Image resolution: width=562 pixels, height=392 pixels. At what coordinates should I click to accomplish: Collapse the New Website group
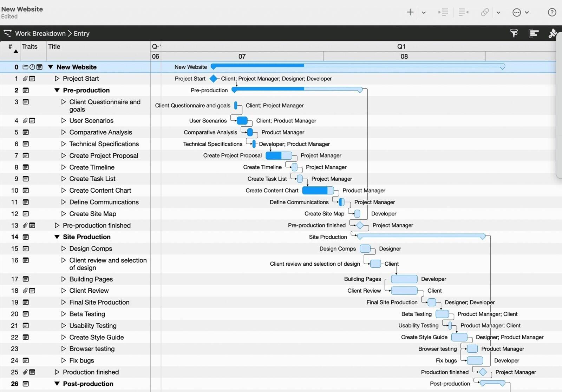(51, 67)
